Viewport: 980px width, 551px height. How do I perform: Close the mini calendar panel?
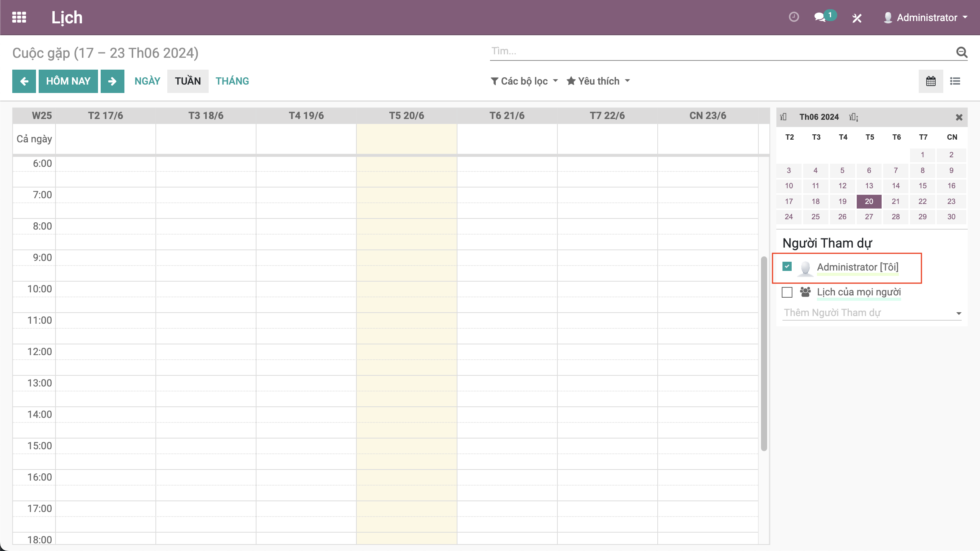959,117
